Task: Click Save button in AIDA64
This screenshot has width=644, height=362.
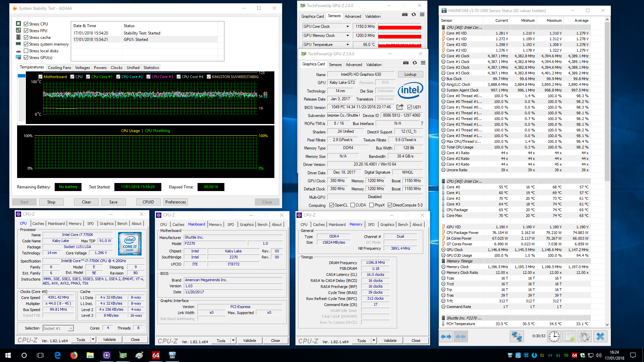Action: [x=113, y=202]
